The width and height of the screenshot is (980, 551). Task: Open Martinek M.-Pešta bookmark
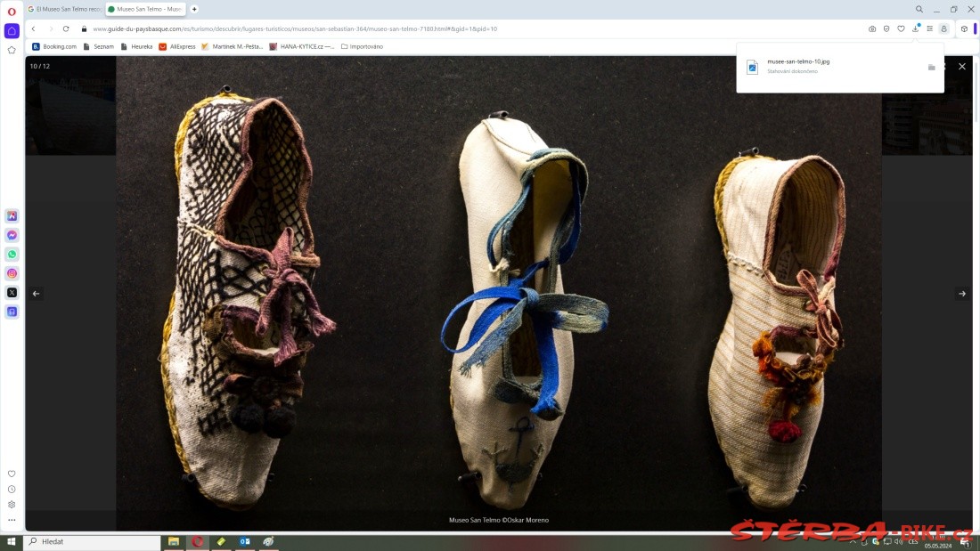point(233,46)
